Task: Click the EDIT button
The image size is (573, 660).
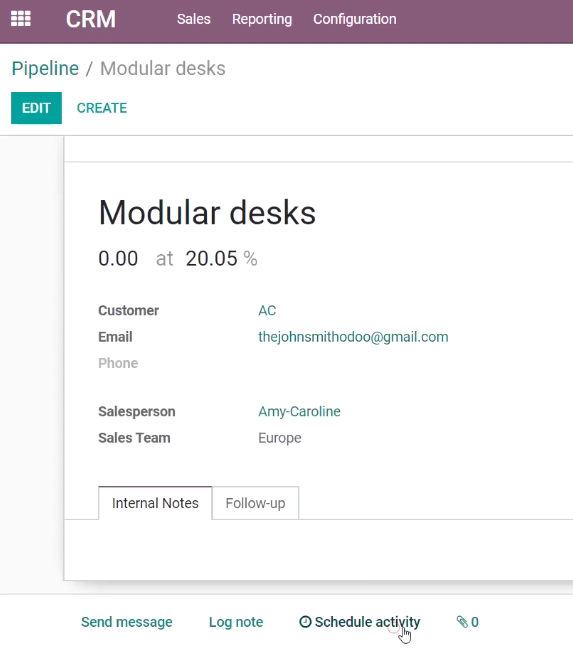Action: [x=36, y=108]
